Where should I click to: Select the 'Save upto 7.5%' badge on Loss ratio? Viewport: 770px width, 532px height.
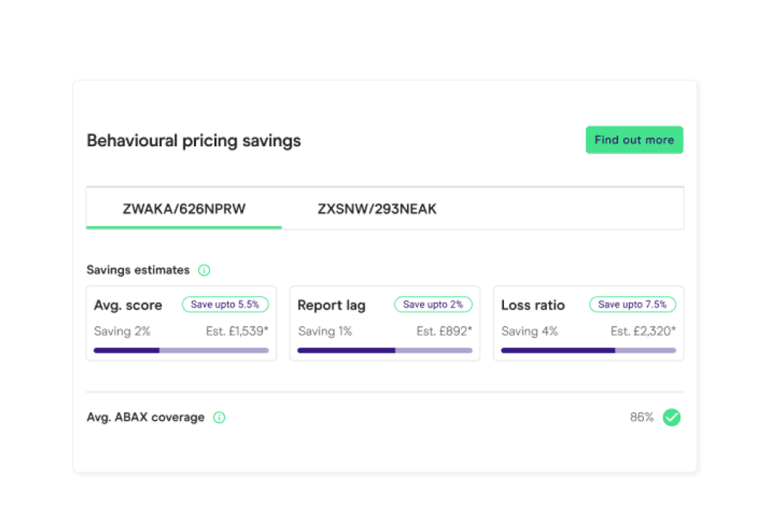click(632, 304)
